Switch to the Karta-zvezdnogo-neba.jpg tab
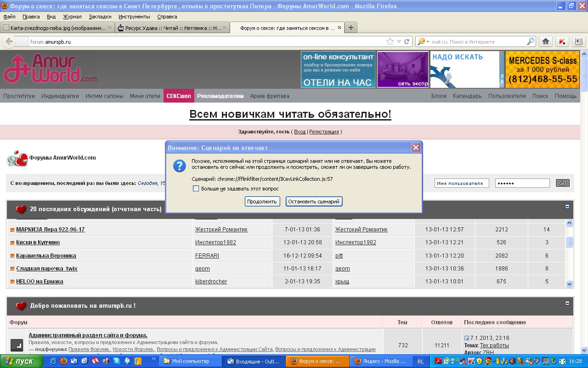Viewport: 588px width, 368px height. click(57, 28)
